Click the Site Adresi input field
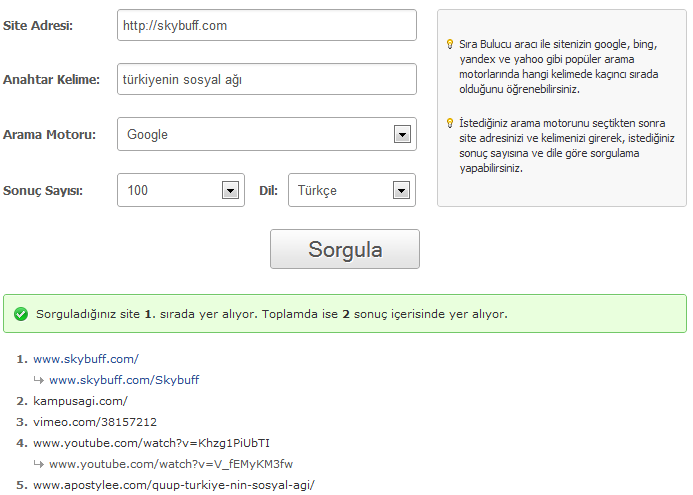Screen dimensions: 693x495 point(267,25)
